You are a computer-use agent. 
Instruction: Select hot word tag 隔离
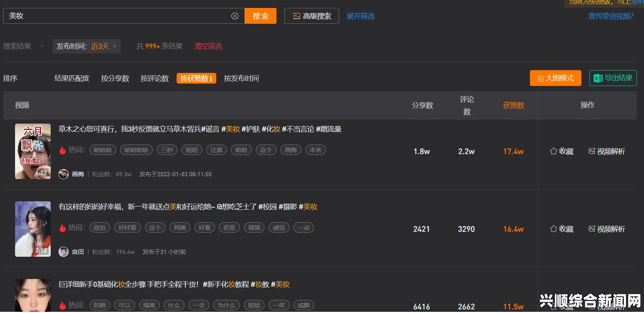tap(149, 305)
